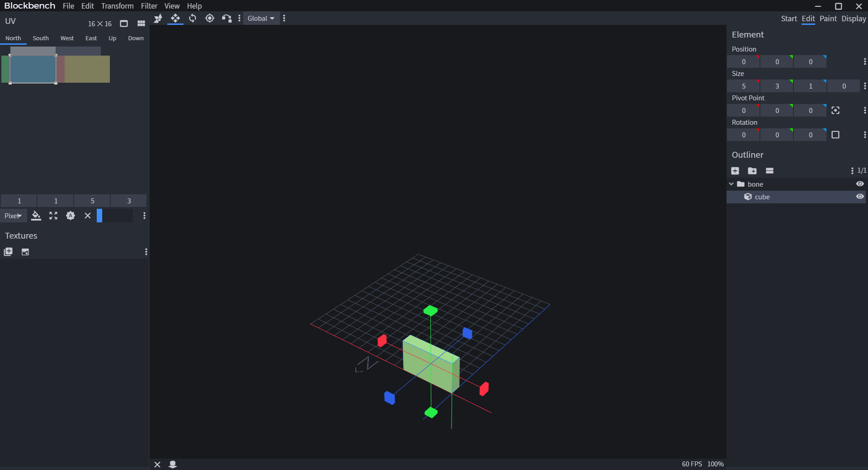
Task: Add a new group in the Outliner
Action: pyautogui.click(x=753, y=171)
